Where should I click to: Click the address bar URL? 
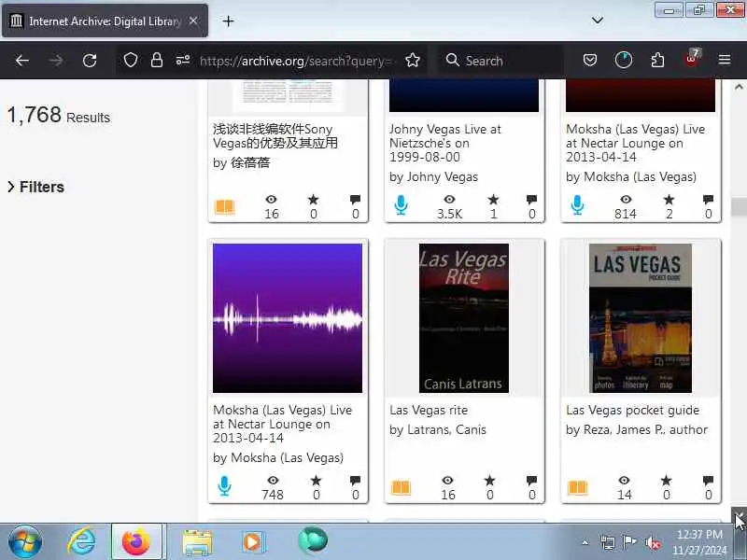295,61
